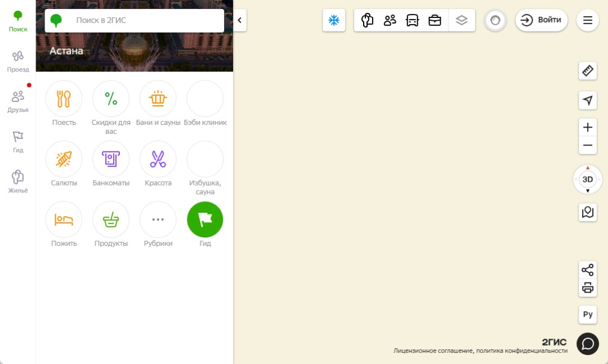Toggle 3D map view
The height and width of the screenshot is (364, 608).
(588, 179)
